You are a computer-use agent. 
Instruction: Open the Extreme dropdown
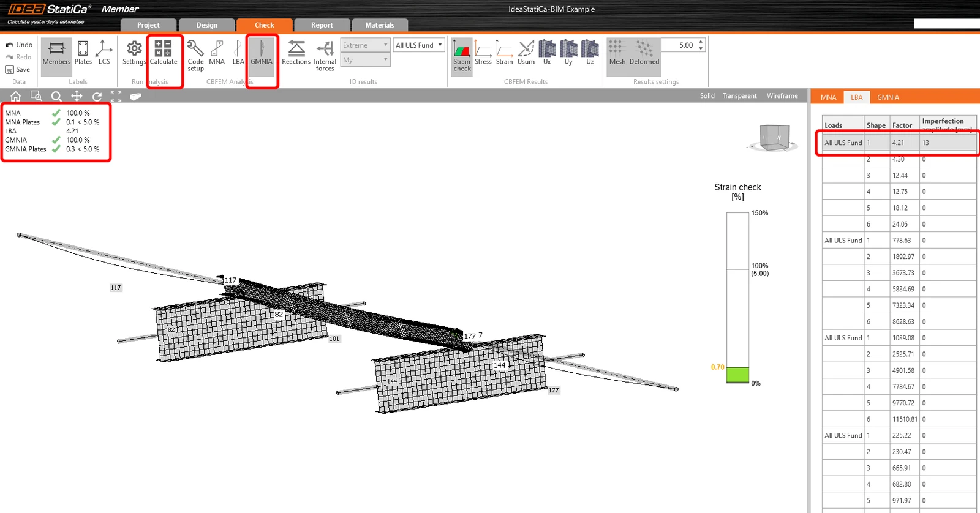click(366, 45)
